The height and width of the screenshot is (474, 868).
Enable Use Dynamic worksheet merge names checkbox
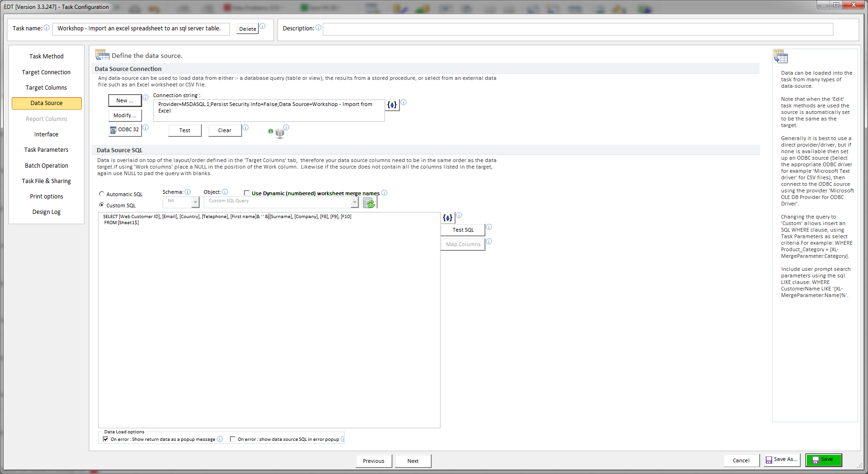pos(247,193)
